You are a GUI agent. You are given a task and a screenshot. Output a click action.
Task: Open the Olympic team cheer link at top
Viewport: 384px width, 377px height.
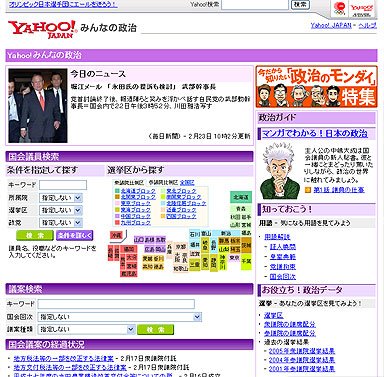(63, 4)
